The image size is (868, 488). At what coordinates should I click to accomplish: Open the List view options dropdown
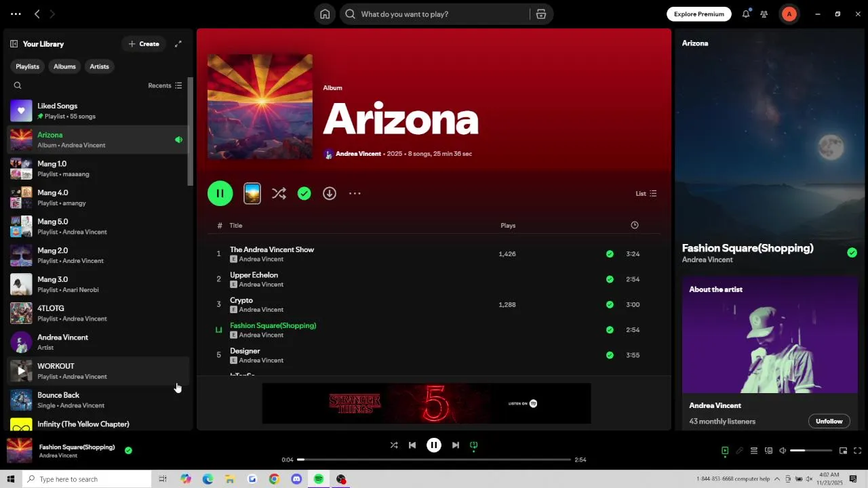[646, 194]
